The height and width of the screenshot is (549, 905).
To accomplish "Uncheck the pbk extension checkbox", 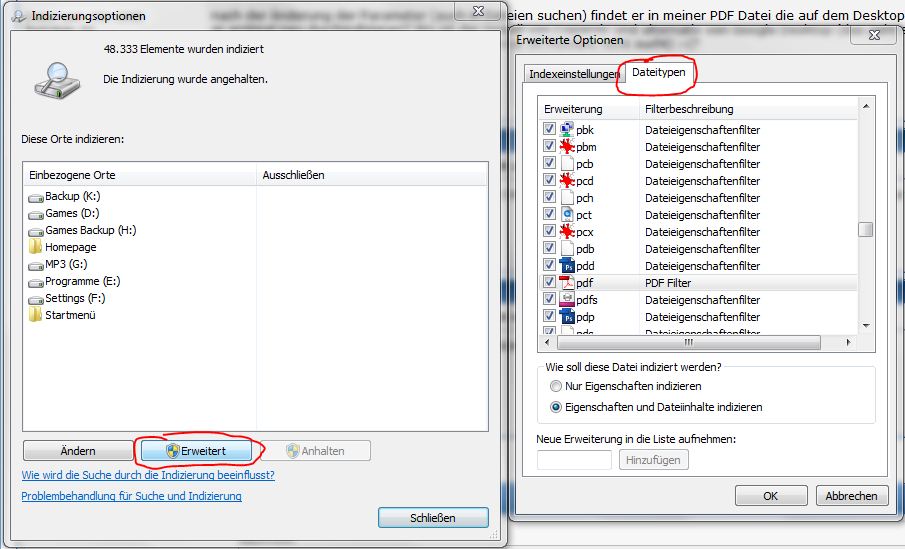I will tap(549, 129).
